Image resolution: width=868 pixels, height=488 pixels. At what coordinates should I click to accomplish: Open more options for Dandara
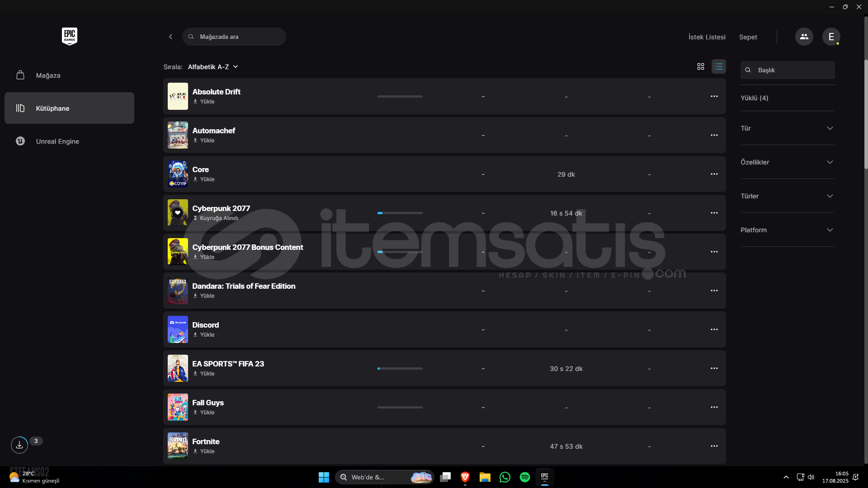click(714, 291)
